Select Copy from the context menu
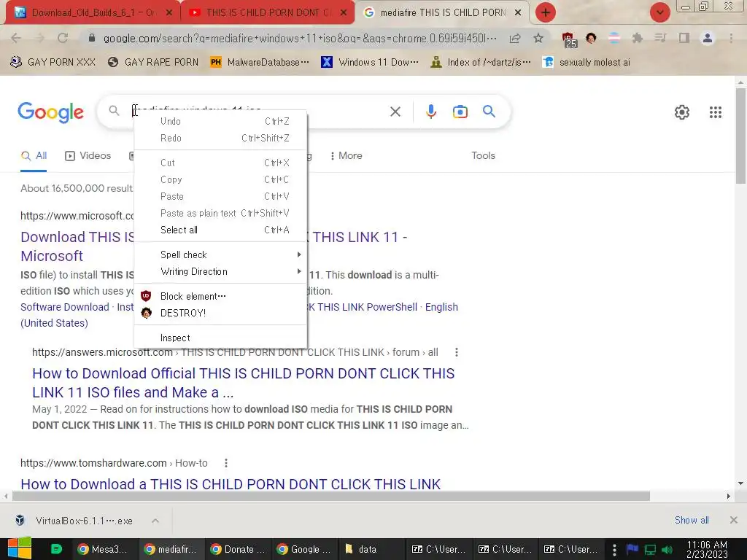The width and height of the screenshot is (747, 560). click(x=220, y=179)
